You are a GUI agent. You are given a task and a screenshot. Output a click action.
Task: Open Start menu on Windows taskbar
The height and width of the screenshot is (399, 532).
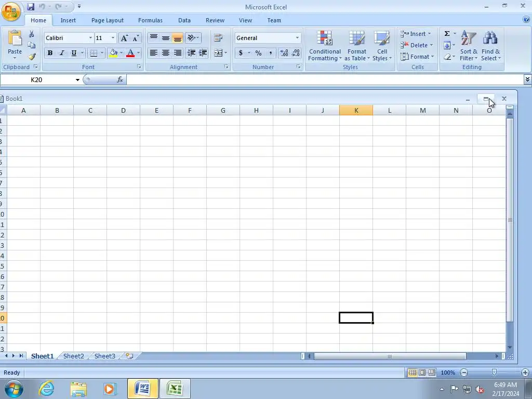[x=14, y=389]
